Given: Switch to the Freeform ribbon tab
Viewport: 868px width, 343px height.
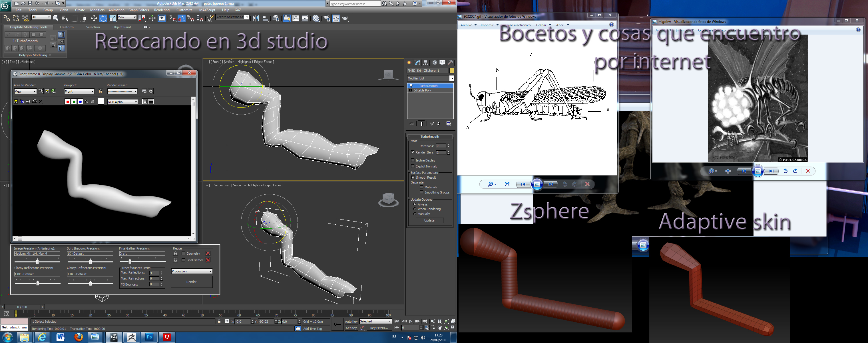Looking at the screenshot, I should [x=67, y=27].
